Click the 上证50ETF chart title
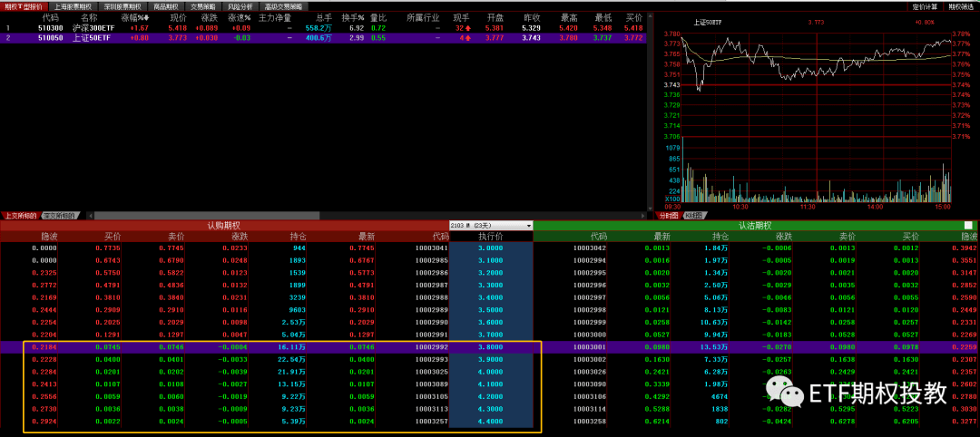The image size is (980, 437). pyautogui.click(x=710, y=23)
